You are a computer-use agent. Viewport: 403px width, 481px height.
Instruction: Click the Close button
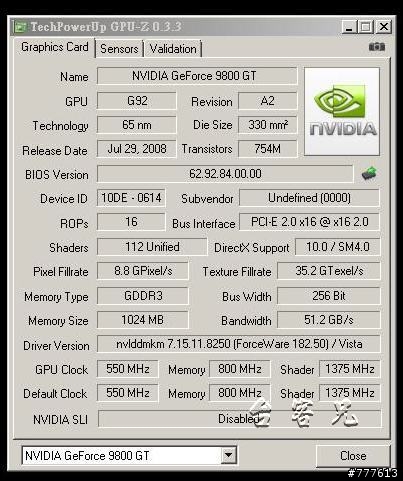pyautogui.click(x=353, y=456)
